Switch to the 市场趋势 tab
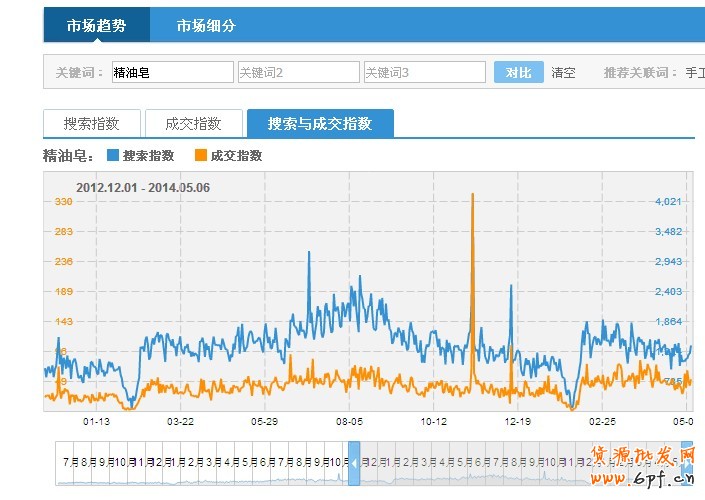705x500 pixels. coord(97,25)
